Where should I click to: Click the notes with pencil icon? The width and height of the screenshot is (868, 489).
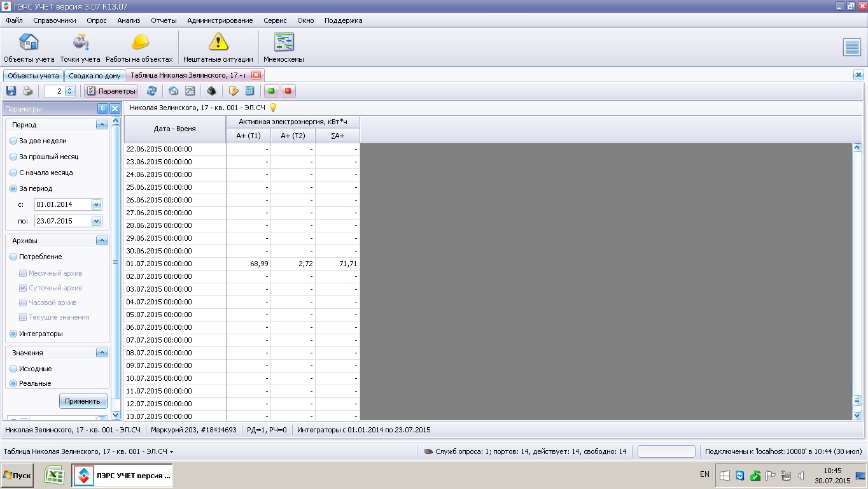tap(234, 91)
